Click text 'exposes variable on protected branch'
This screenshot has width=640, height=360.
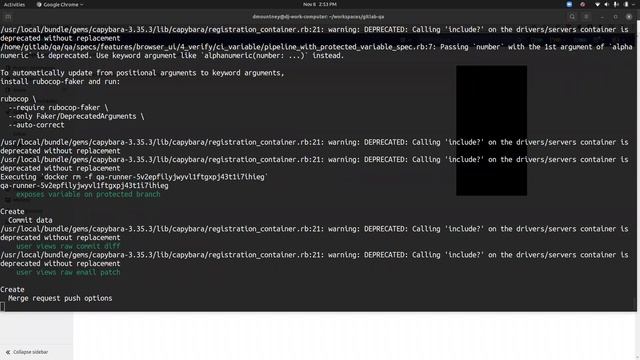(88, 194)
